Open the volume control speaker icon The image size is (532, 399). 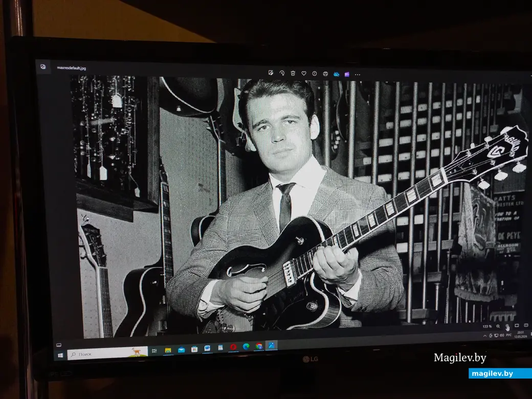tap(502, 336)
